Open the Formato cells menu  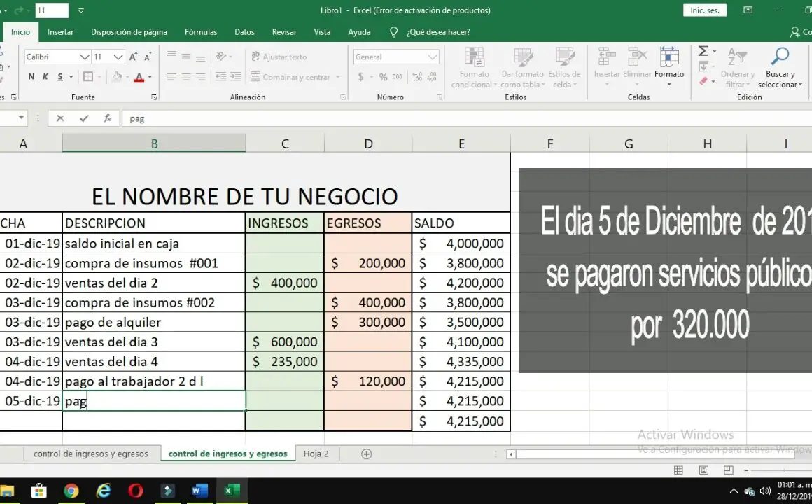pos(669,68)
